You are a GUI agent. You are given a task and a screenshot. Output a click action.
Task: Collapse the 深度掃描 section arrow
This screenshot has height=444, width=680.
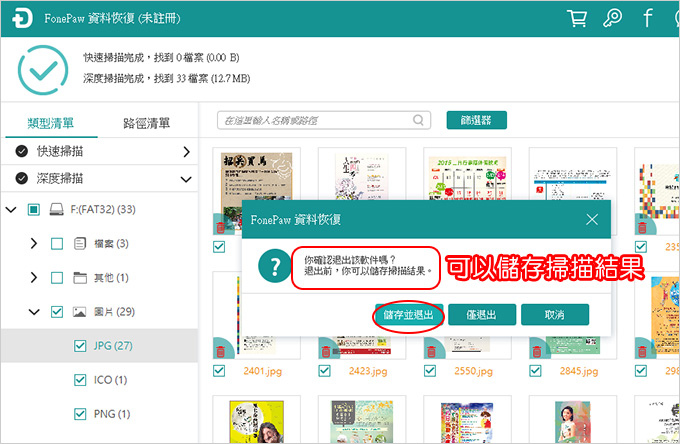click(x=186, y=179)
